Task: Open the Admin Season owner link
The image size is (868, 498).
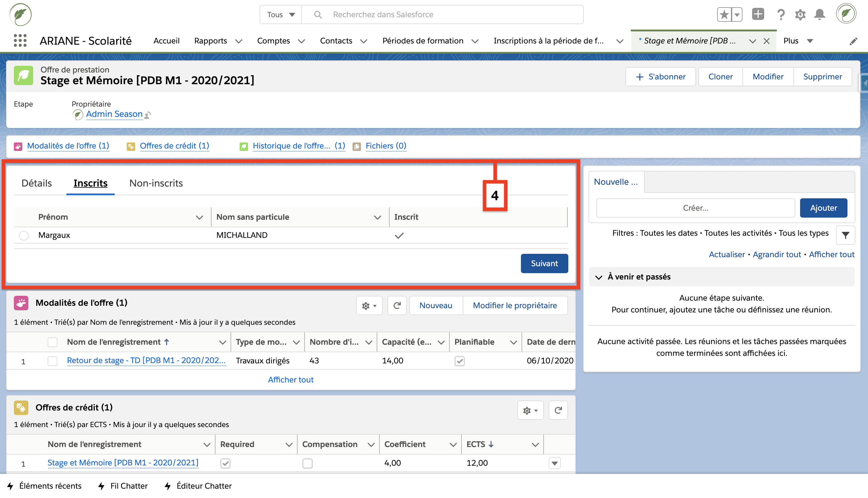Action: tap(114, 114)
